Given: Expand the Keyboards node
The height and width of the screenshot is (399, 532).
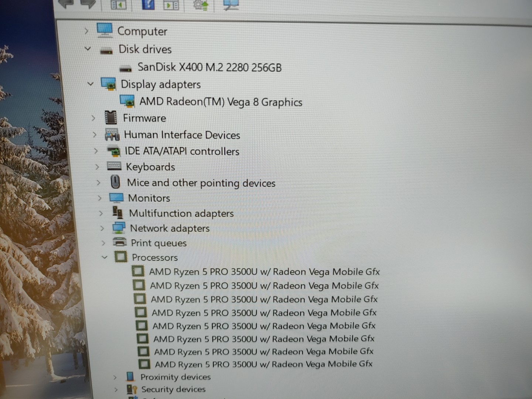Looking at the screenshot, I should [97, 167].
